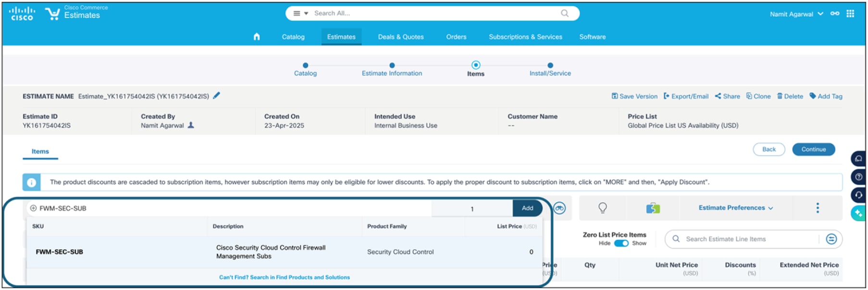
Task: Click Add Tag
Action: tap(826, 96)
